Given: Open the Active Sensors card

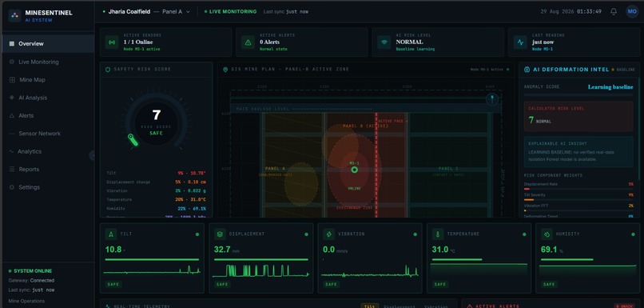Looking at the screenshot, I should pyautogui.click(x=165, y=42).
